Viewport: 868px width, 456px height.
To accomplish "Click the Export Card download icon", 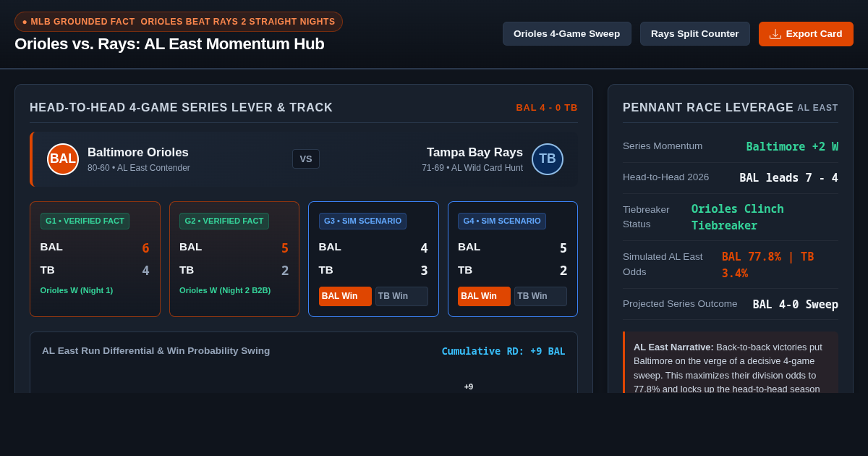I will tap(775, 34).
